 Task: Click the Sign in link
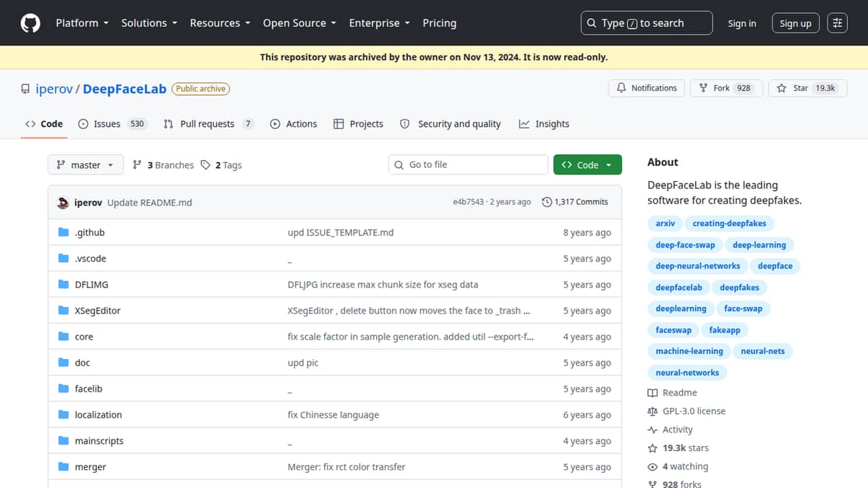(742, 23)
